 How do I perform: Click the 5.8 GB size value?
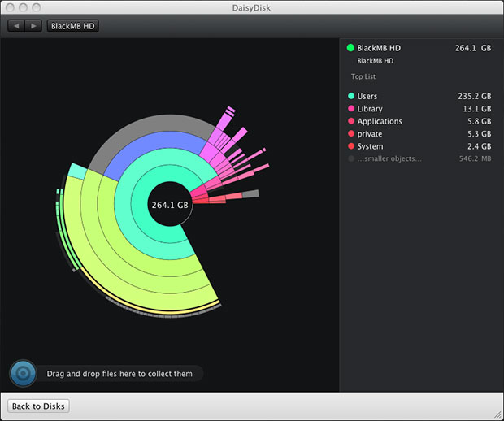point(480,121)
